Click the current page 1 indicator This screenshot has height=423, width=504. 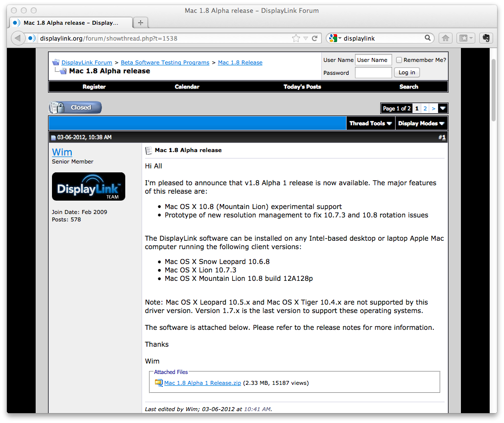coord(416,108)
